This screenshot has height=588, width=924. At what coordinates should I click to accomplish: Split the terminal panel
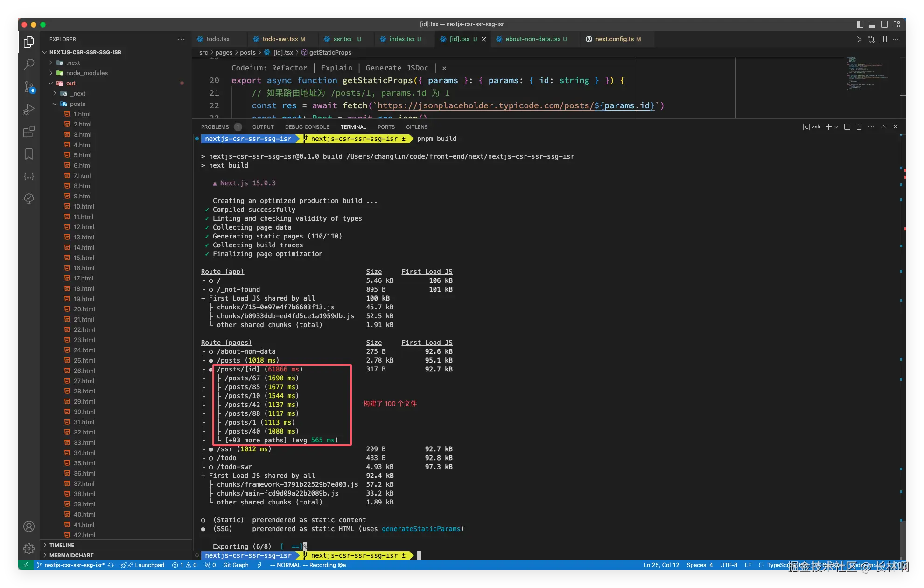pyautogui.click(x=847, y=127)
